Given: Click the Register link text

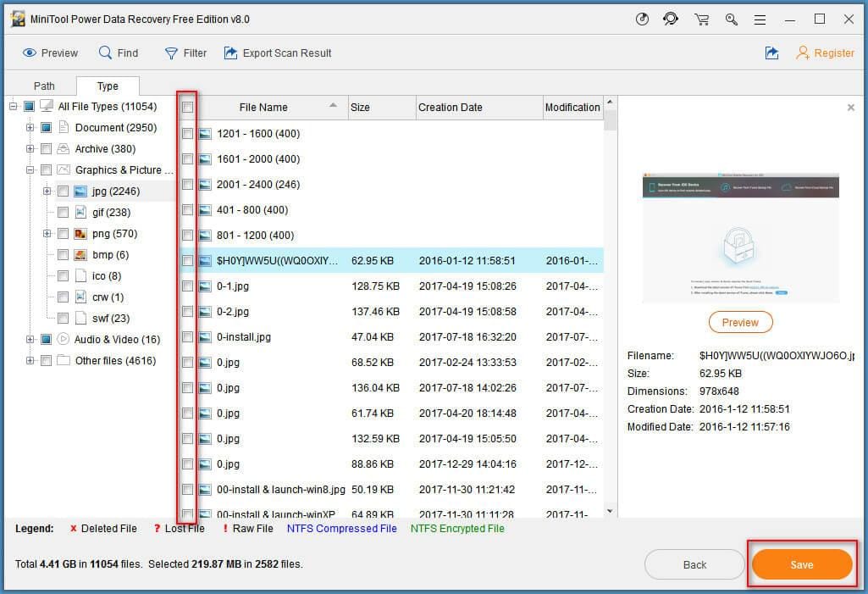Looking at the screenshot, I should tap(833, 53).
